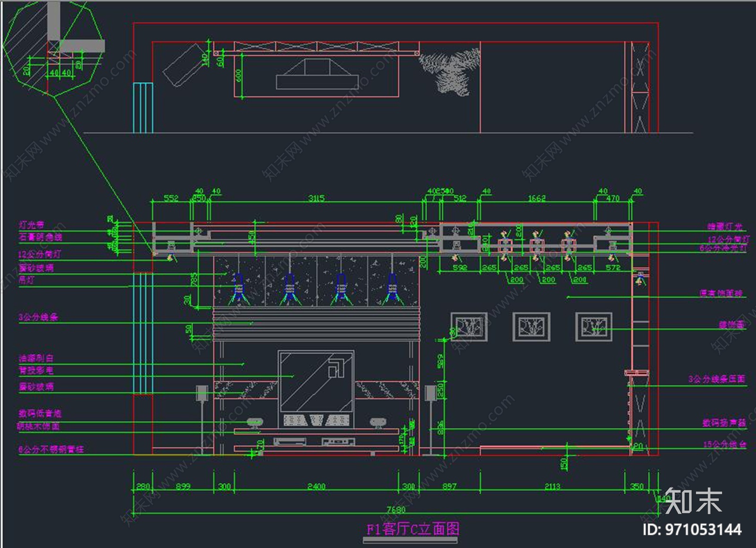Pick the bottom dimension "897"
756x548 pixels.
pyautogui.click(x=449, y=486)
